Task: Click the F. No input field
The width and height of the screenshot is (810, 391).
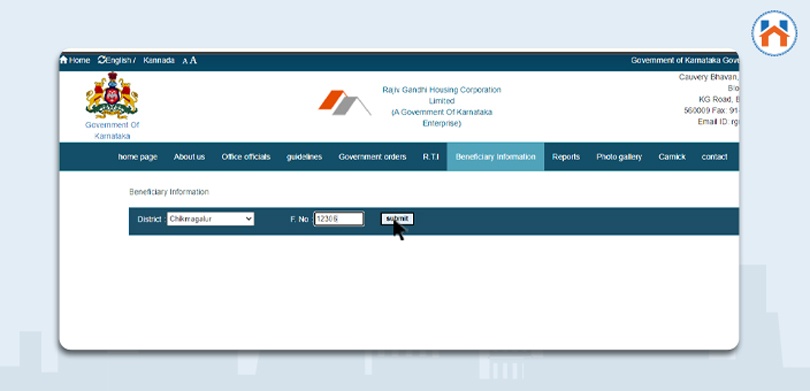Action: pos(339,219)
